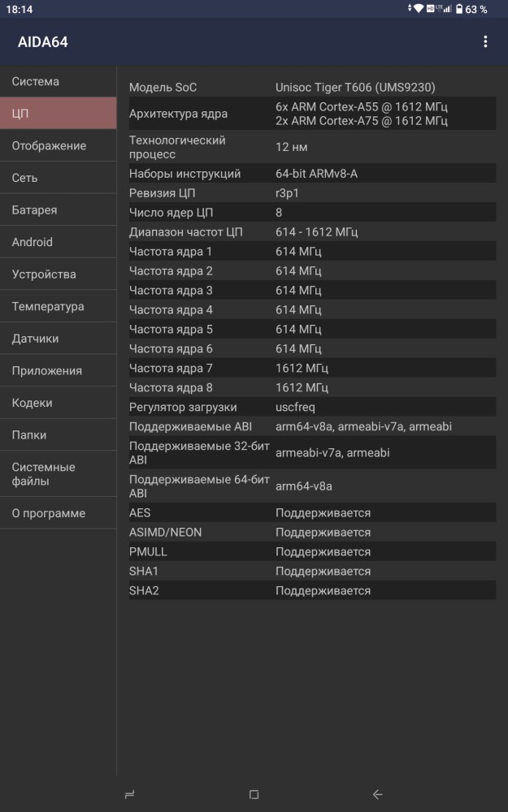508x812 pixels.
Task: View the Температура section
Action: click(59, 306)
